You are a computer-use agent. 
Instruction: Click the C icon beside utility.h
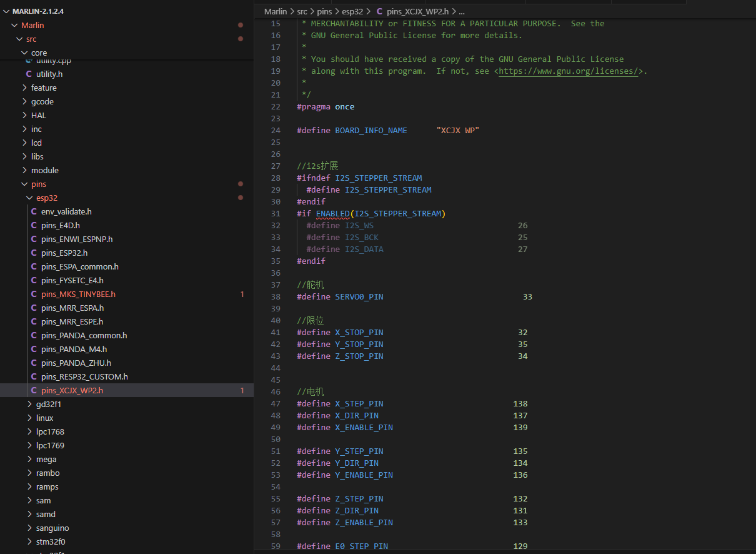coord(29,74)
